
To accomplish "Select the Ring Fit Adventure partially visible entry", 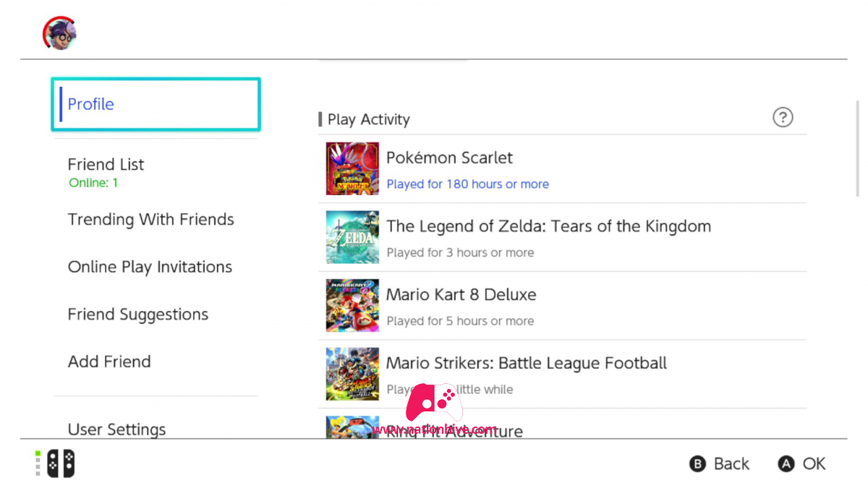I will pyautogui.click(x=562, y=427).
